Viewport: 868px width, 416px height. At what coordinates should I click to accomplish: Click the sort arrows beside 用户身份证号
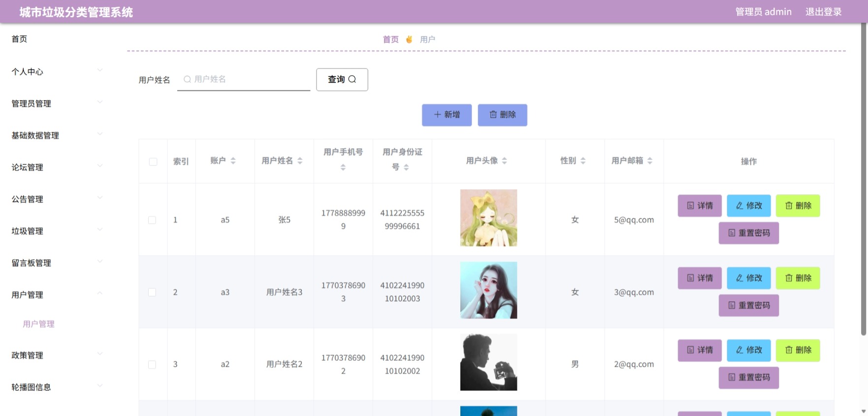[406, 168]
